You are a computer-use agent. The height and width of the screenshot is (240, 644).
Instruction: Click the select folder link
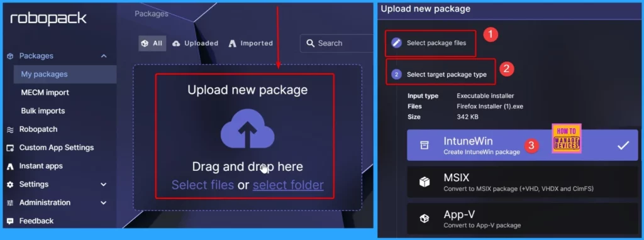[288, 185]
